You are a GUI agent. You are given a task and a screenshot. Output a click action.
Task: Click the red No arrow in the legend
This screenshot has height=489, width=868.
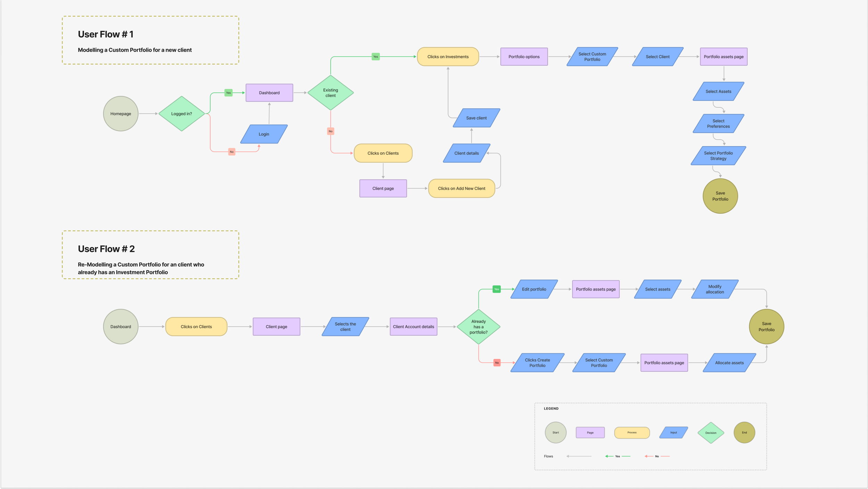(x=657, y=456)
